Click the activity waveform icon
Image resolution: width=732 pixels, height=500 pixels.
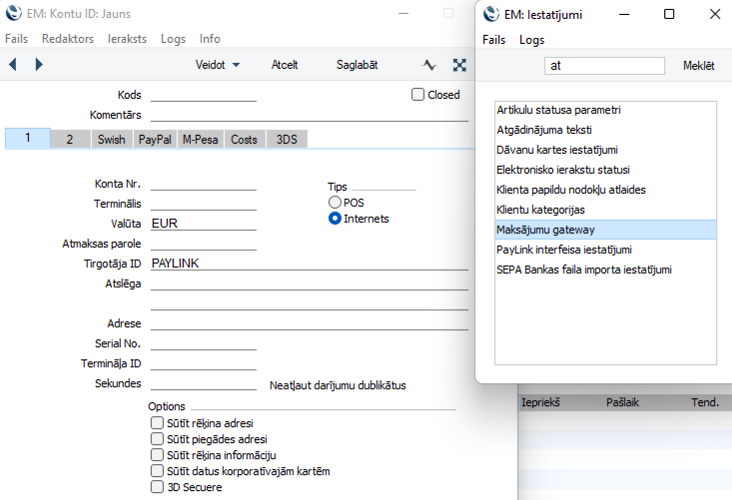click(429, 65)
